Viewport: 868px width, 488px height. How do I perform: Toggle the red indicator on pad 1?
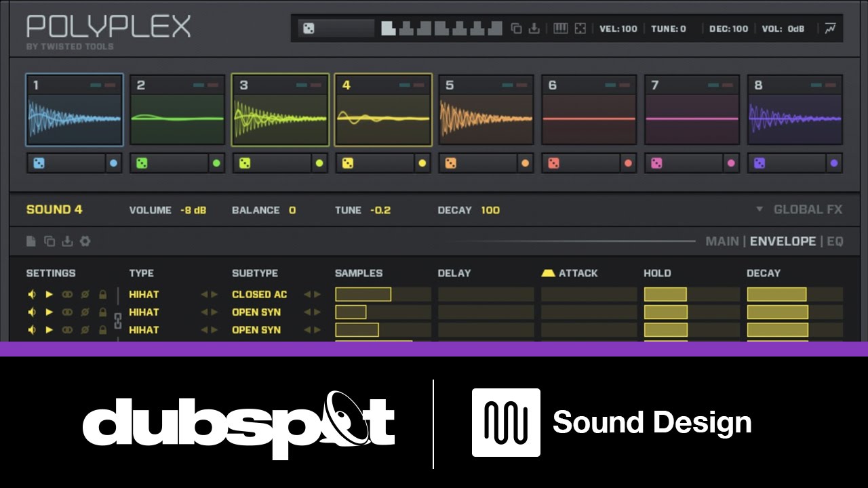pos(110,85)
